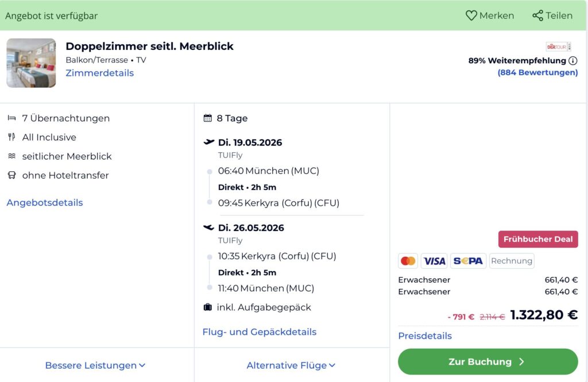Select the Mastercard payment icon
588x382 pixels.
(408, 261)
